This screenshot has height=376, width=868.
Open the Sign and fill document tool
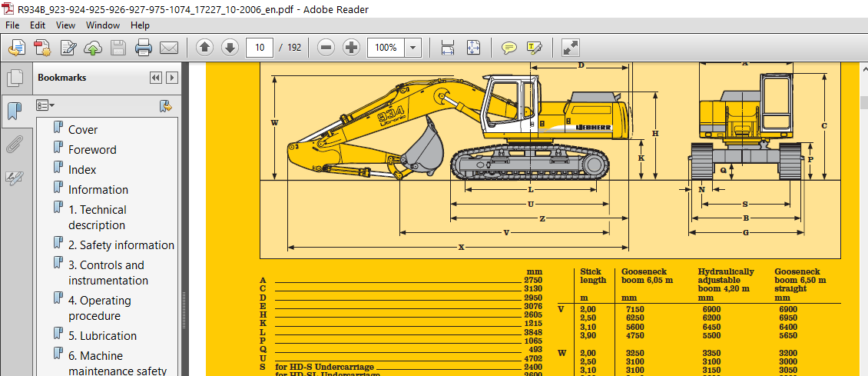68,48
